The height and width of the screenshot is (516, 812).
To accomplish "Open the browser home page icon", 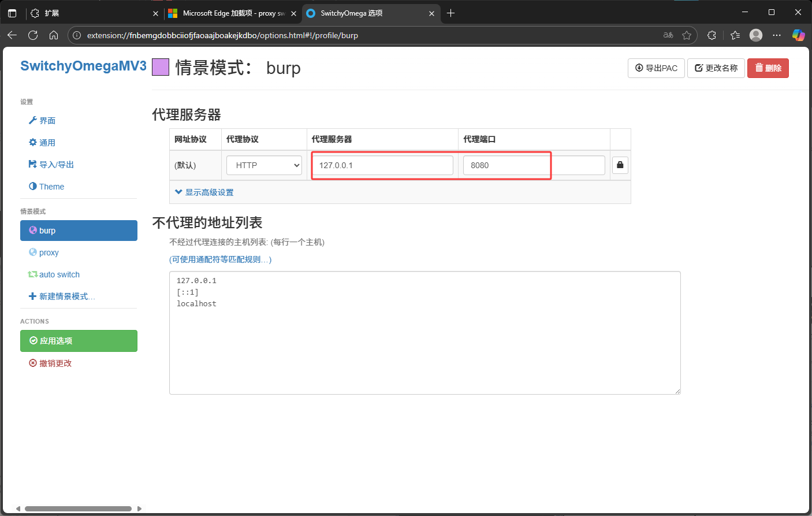I will coord(54,35).
